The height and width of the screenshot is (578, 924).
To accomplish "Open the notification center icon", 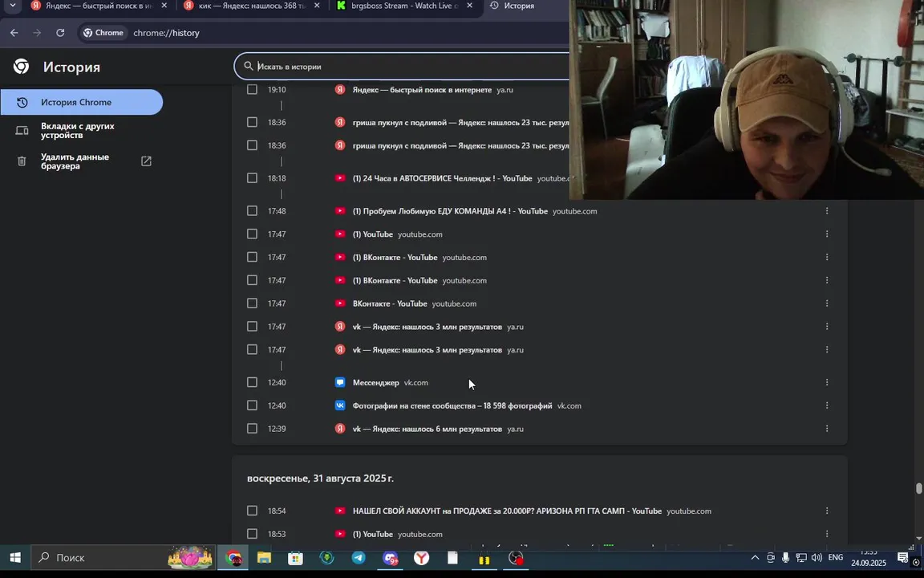I will point(902,557).
